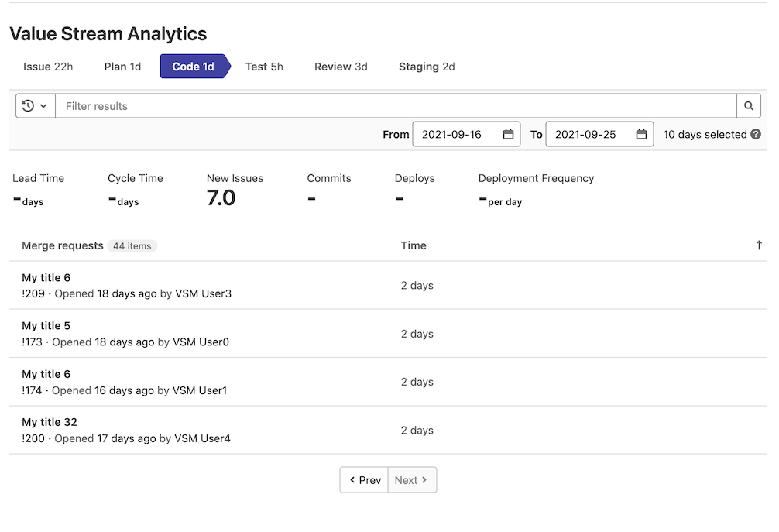Screen dimensions: 779x532
Task: Click the back chevron in Prev button
Action: tap(354, 479)
